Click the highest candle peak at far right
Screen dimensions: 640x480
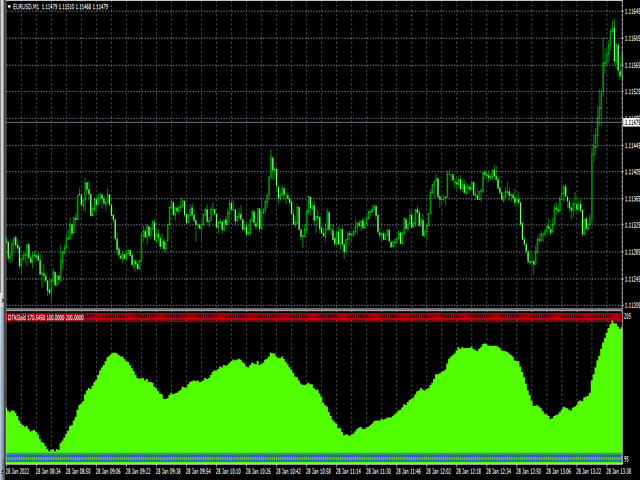pos(613,22)
